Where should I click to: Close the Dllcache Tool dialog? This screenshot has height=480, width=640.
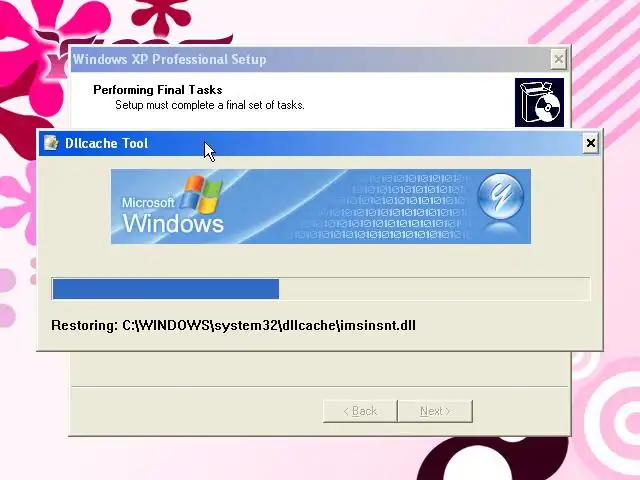pos(590,143)
